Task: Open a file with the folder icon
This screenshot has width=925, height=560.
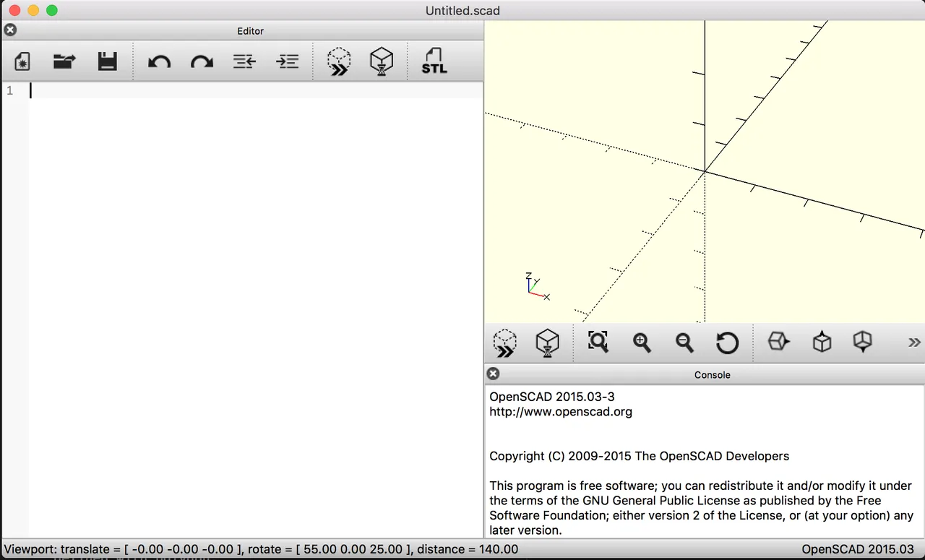Action: (x=64, y=61)
